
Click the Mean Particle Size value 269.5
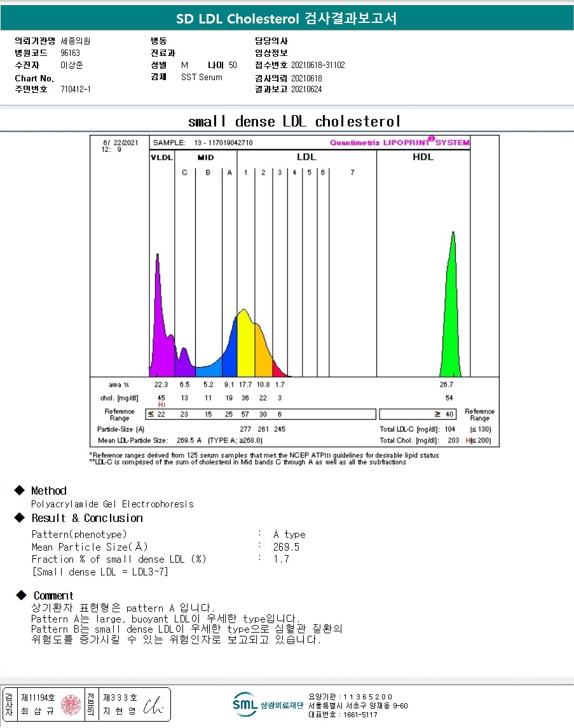tap(286, 547)
